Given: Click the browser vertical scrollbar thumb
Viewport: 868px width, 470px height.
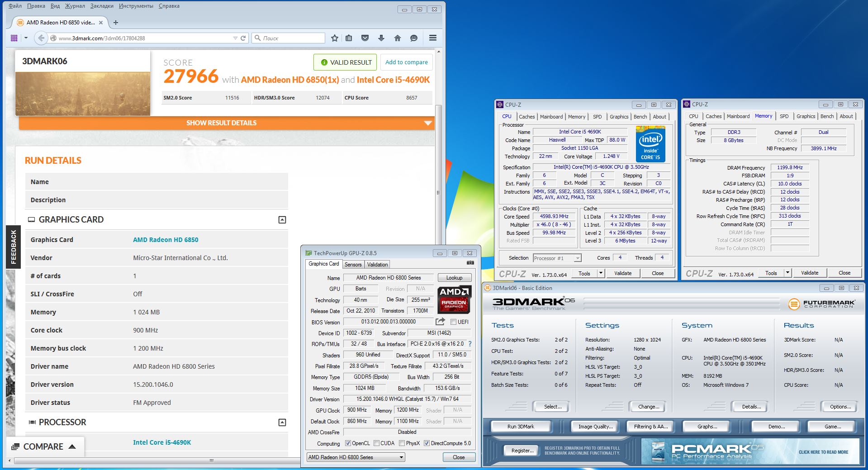Looking at the screenshot, I should [438, 192].
